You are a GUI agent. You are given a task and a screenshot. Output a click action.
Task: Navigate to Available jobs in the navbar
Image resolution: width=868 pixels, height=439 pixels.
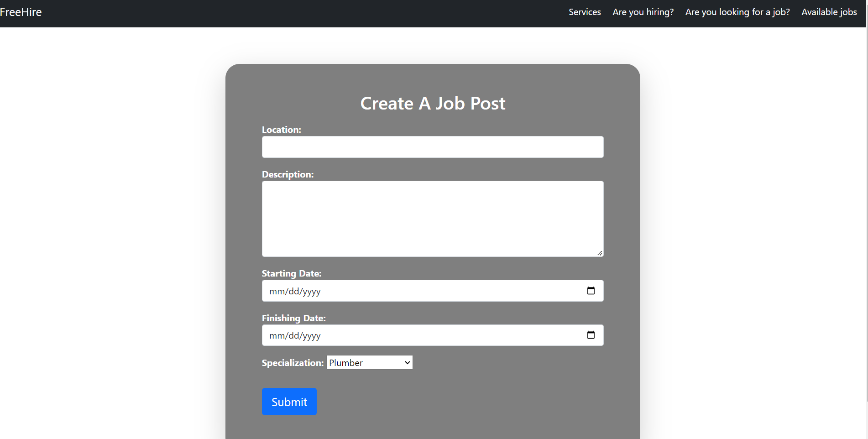pos(829,12)
